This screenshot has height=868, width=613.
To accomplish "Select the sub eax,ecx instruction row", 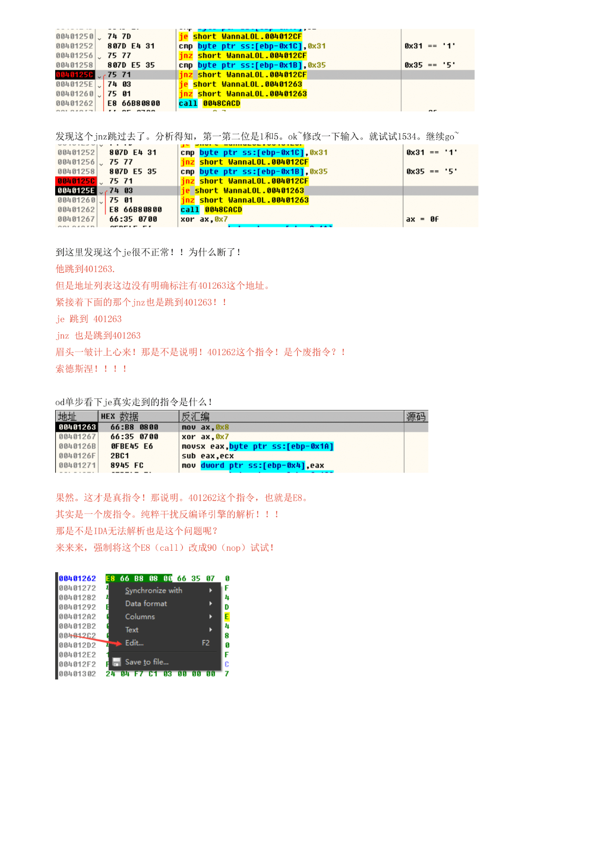I will point(242,456).
